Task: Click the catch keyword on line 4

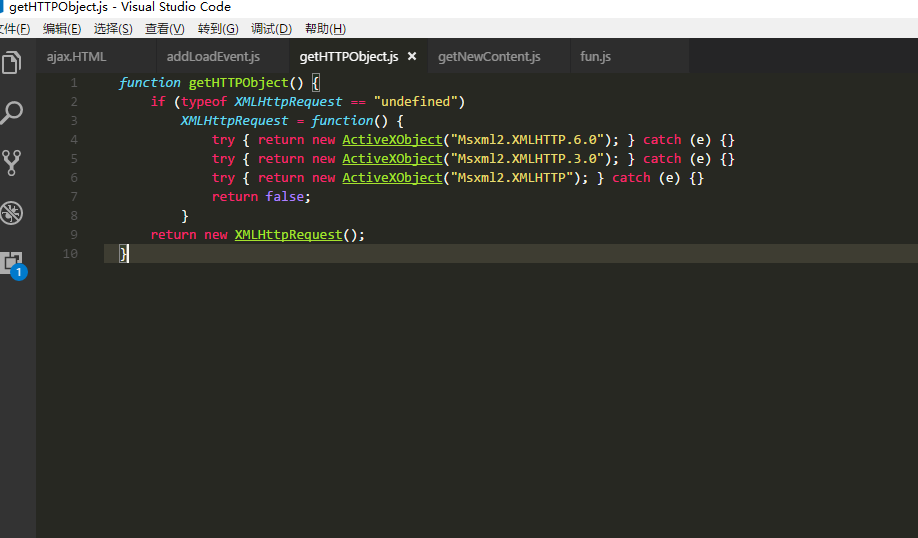Action: click(662, 140)
